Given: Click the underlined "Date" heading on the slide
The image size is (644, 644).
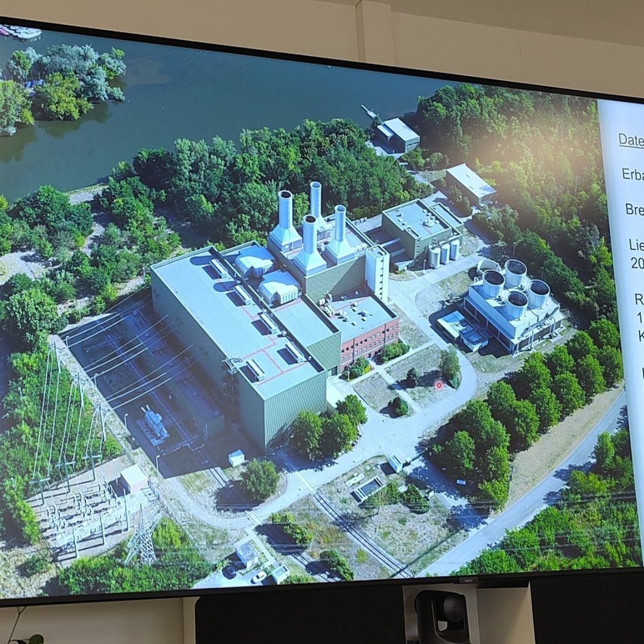Looking at the screenshot, I should click(630, 140).
